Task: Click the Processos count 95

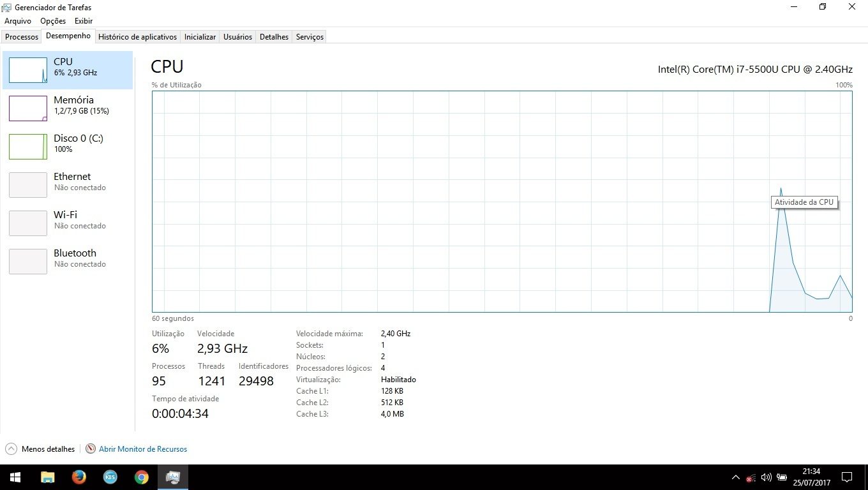Action: tap(158, 381)
